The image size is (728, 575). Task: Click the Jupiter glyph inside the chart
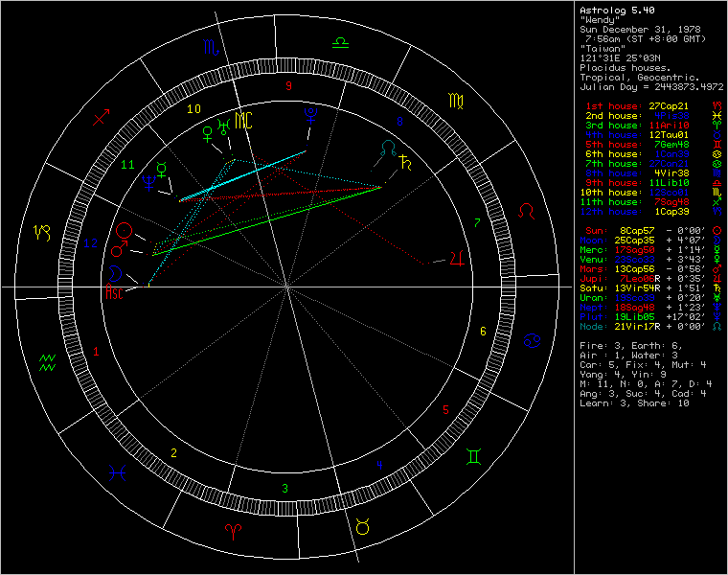466,258
